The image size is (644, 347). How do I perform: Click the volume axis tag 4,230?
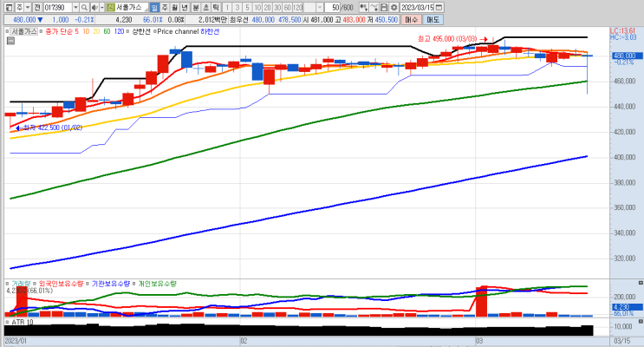628,307
